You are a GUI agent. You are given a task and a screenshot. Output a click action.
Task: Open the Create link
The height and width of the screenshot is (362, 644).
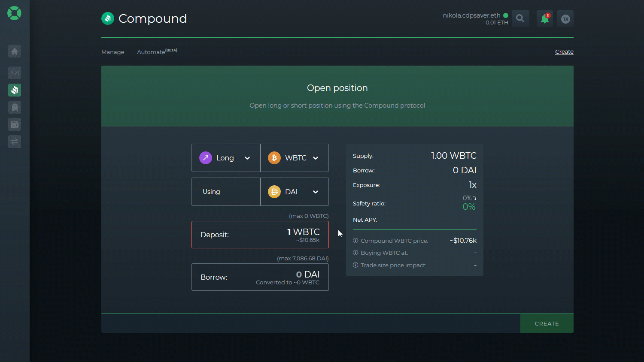coord(564,52)
